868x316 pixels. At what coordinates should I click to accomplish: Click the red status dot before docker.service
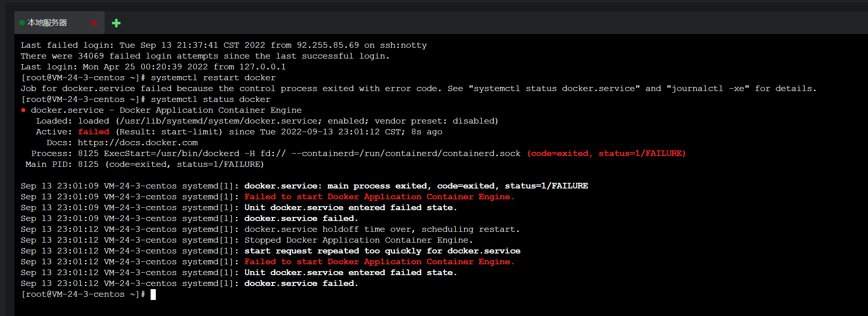[x=23, y=110]
